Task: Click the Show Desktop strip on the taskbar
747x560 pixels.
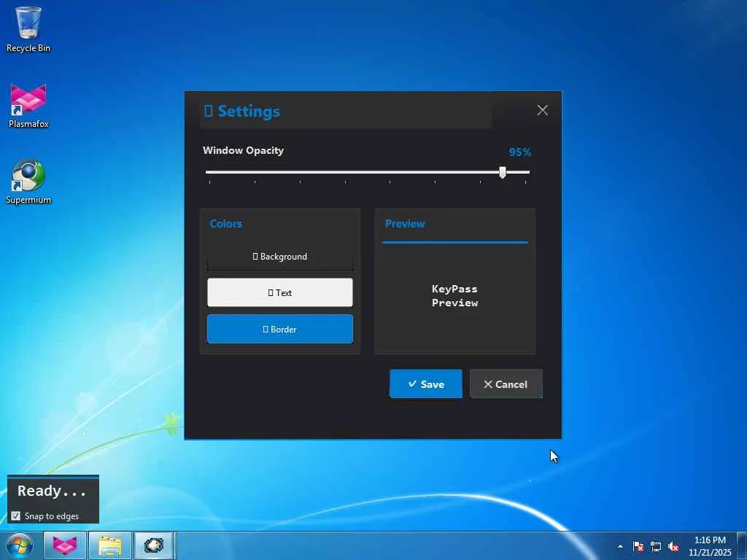Action: (742, 545)
